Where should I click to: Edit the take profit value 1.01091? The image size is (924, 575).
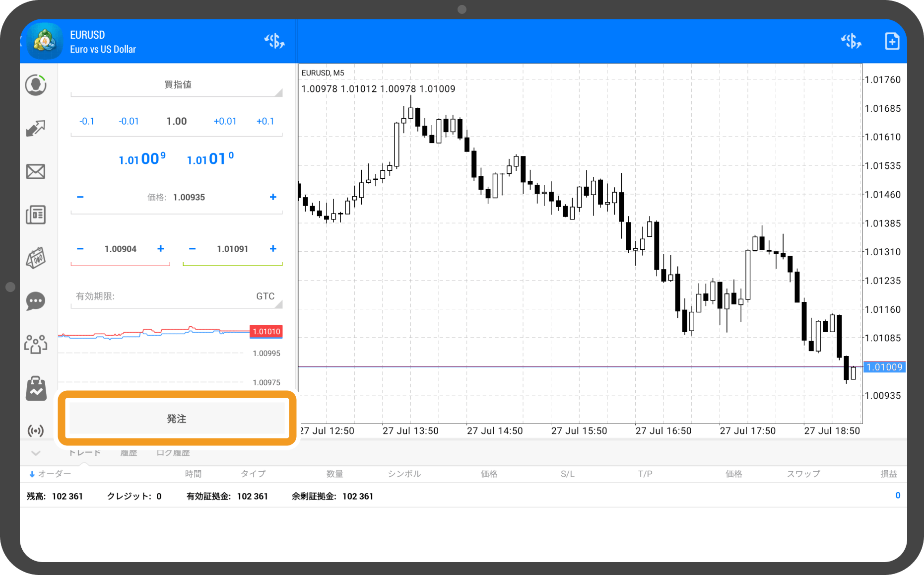coord(233,249)
